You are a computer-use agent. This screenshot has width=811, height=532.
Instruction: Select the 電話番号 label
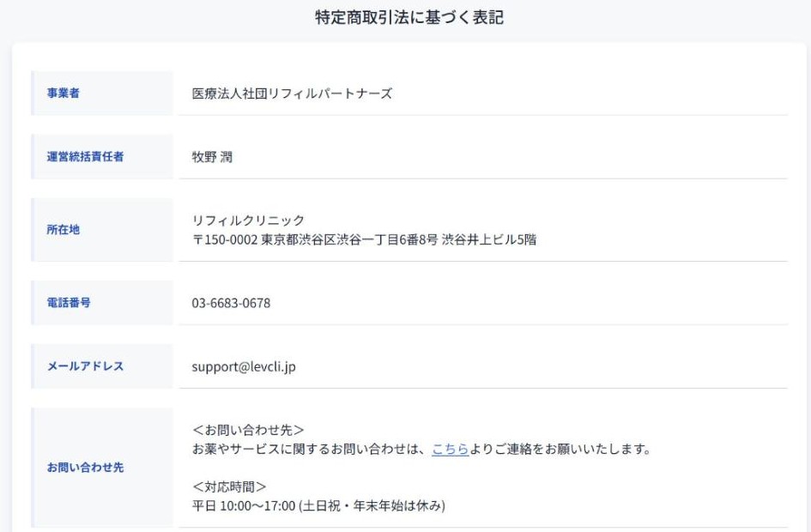pyautogui.click(x=69, y=302)
